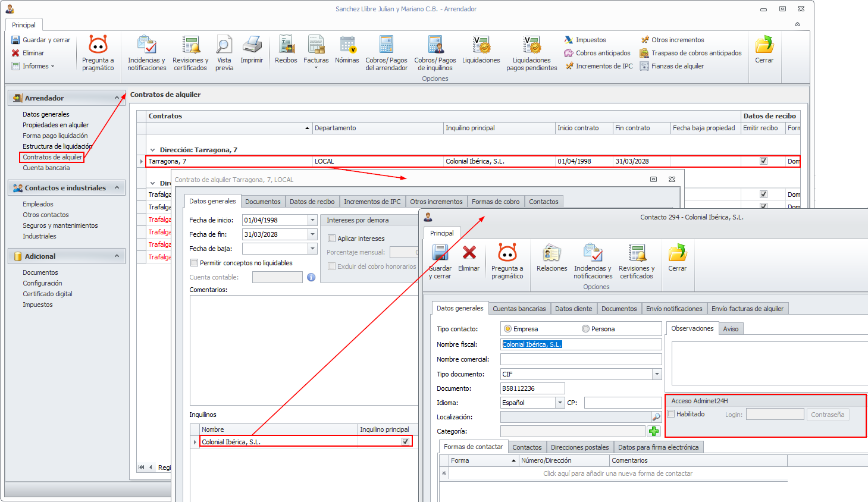Viewport: 868px width, 502px height.
Task: Open Liquidaciones pagos pendientes
Action: coord(532,53)
